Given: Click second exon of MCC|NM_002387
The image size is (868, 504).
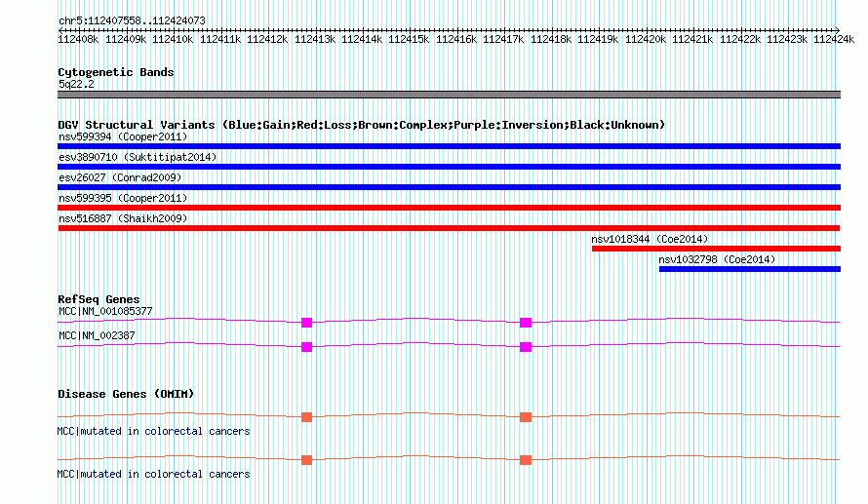Looking at the screenshot, I should pos(526,347).
